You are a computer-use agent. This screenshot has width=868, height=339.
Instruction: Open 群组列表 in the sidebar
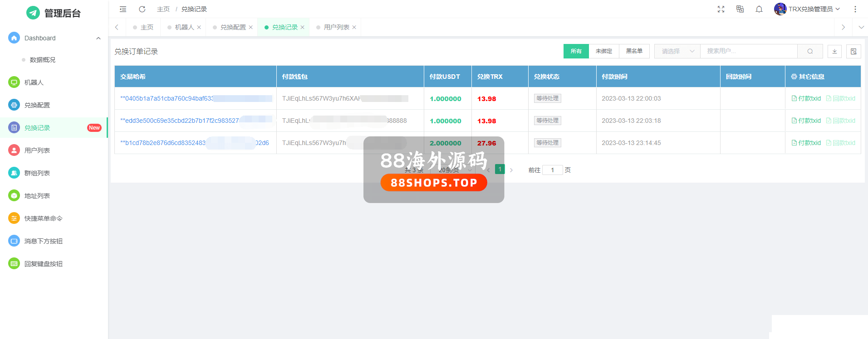(37, 173)
